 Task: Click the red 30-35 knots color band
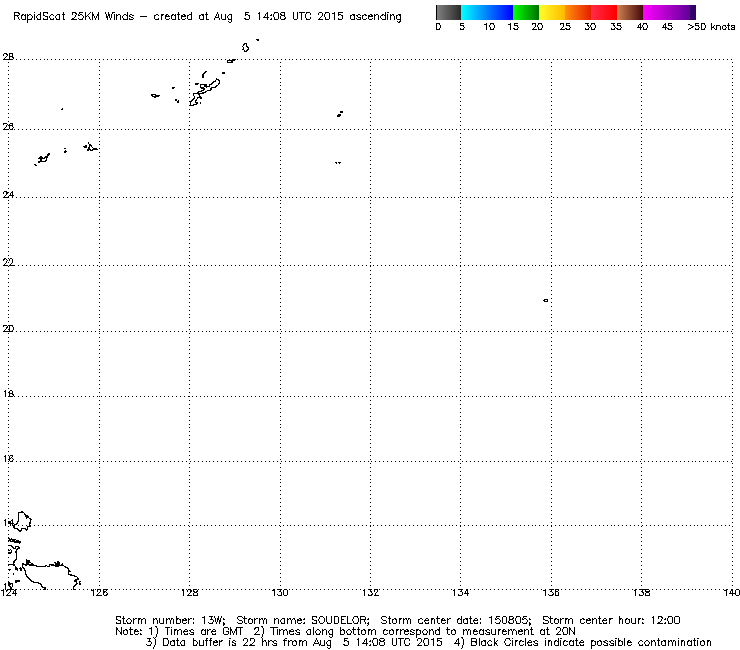pos(604,12)
